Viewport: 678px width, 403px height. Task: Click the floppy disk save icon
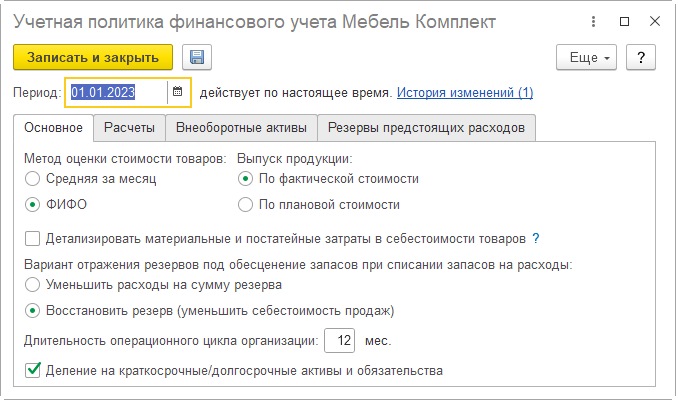tap(197, 58)
